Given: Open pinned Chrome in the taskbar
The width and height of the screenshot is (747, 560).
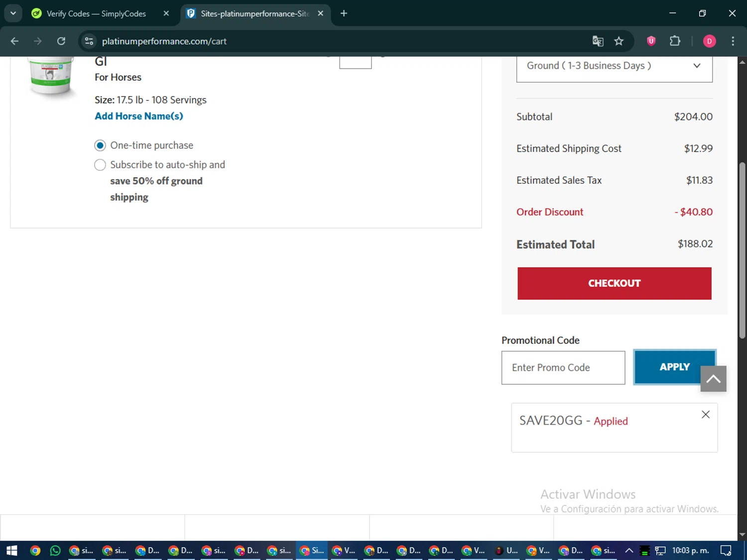Looking at the screenshot, I should (35, 551).
